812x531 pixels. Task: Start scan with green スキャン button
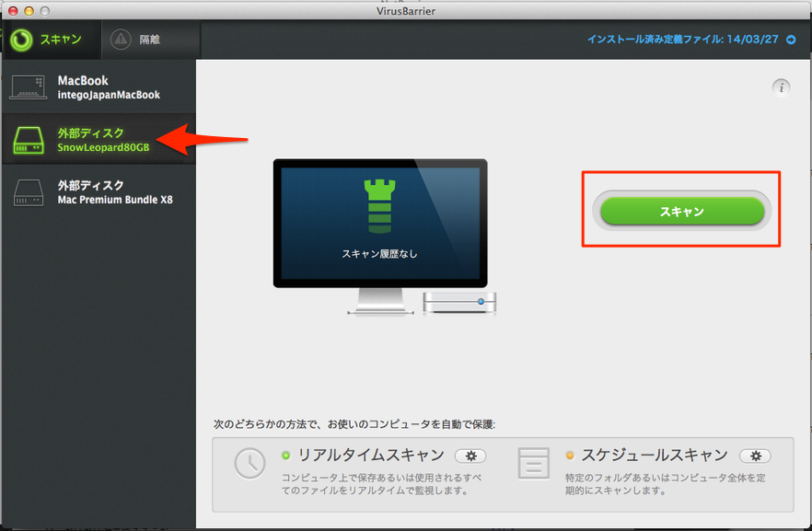682,211
